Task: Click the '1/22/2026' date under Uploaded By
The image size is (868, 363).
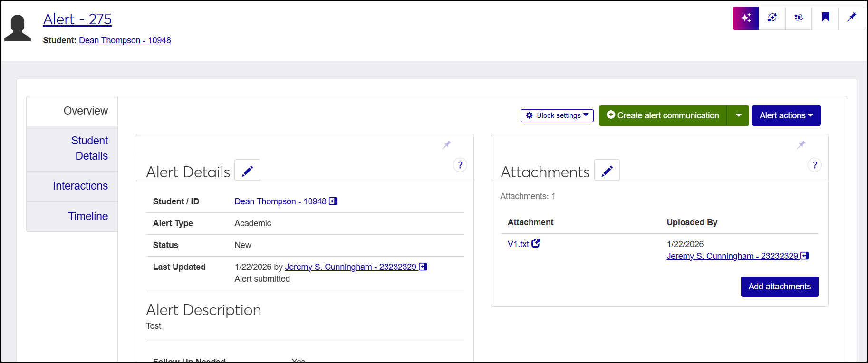Action: (x=685, y=244)
